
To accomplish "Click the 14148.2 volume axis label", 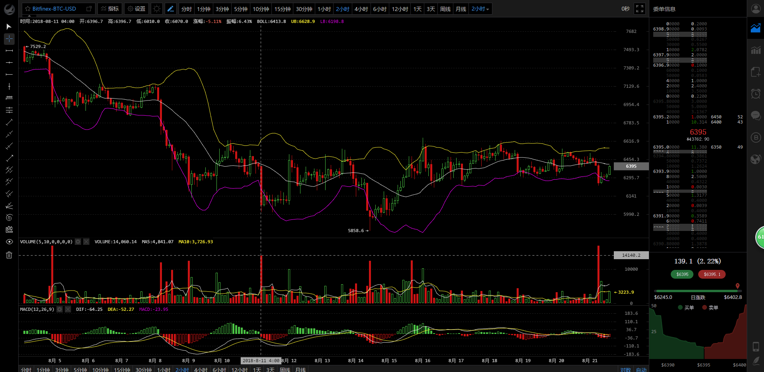I will pyautogui.click(x=631, y=255).
